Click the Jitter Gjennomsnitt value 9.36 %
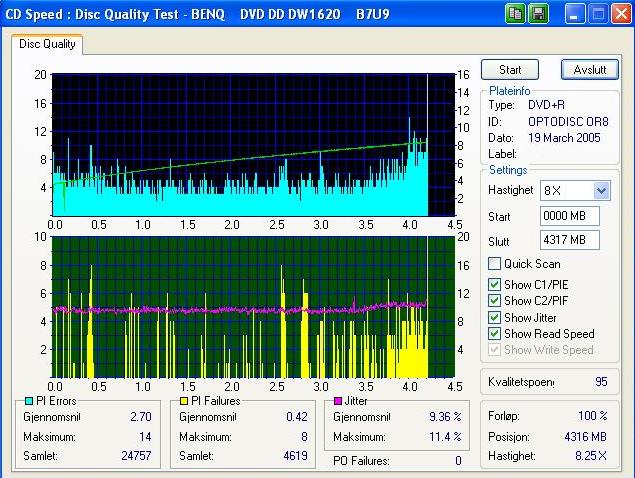The height and width of the screenshot is (478, 635). tap(445, 416)
